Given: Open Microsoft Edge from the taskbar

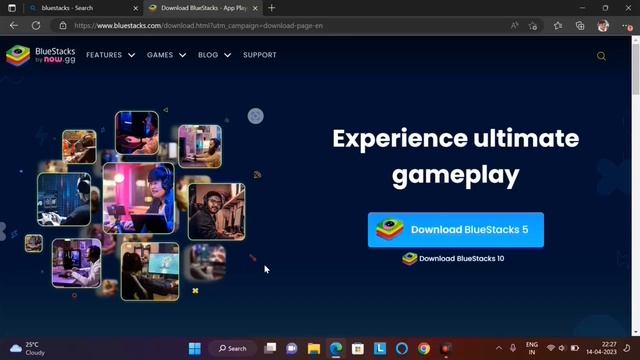Looking at the screenshot, I should pos(336,349).
